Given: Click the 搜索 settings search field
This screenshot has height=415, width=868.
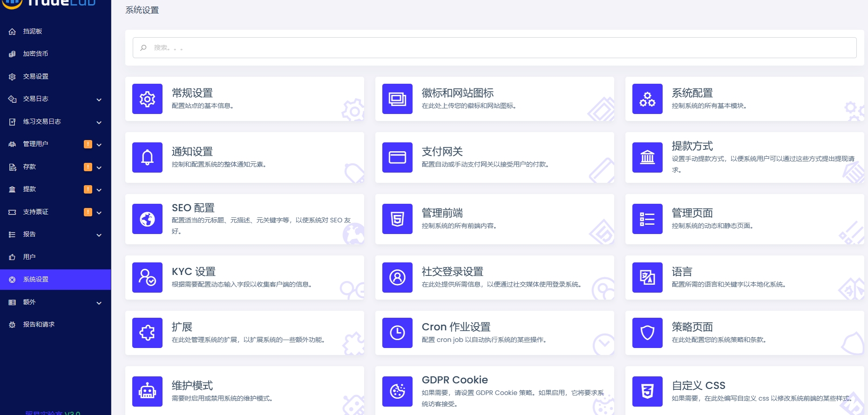Looking at the screenshot, I should pyautogui.click(x=495, y=48).
